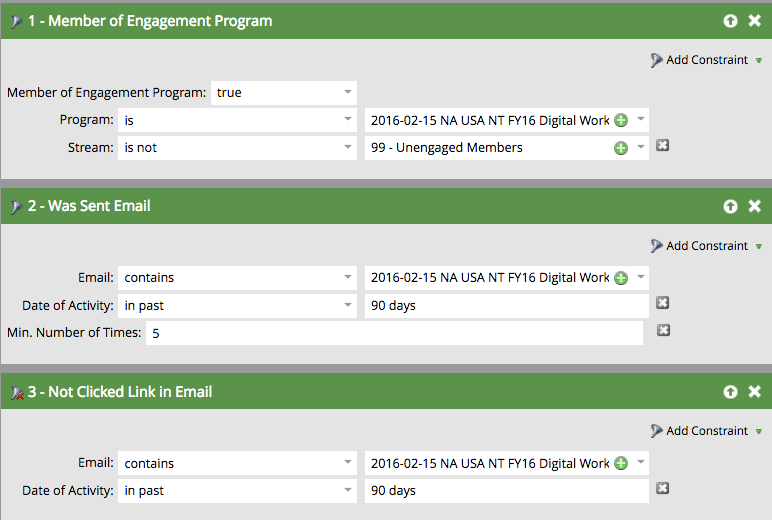The width and height of the screenshot is (772, 520).
Task: Remove Date of Activity constraint in filter 2
Action: tap(663, 302)
